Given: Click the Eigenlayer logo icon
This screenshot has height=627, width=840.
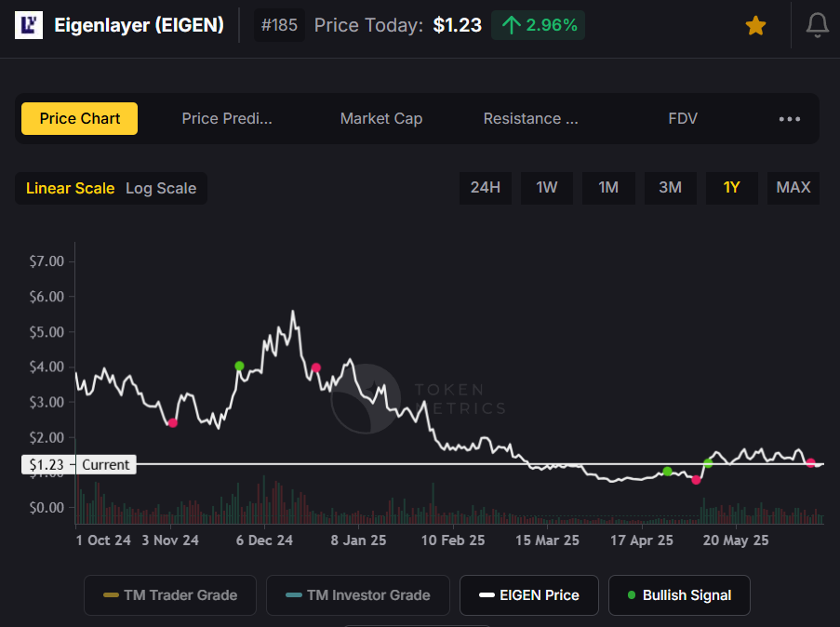Looking at the screenshot, I should point(29,24).
